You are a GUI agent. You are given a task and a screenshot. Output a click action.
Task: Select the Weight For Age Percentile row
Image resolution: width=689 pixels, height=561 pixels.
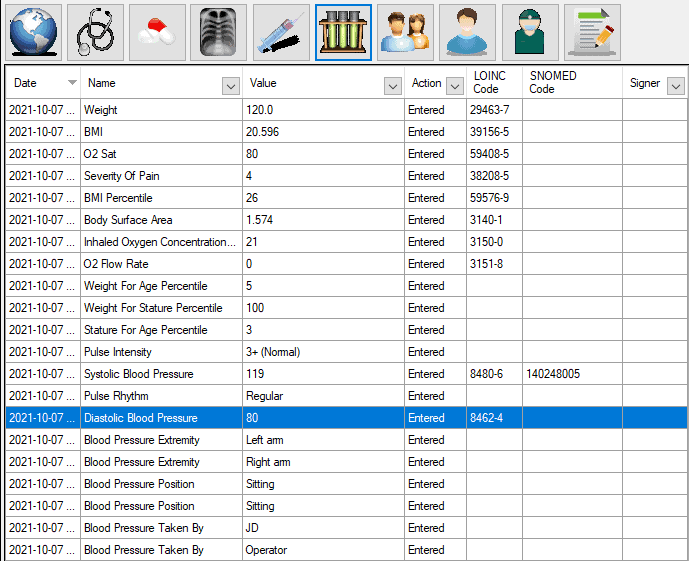[347, 286]
